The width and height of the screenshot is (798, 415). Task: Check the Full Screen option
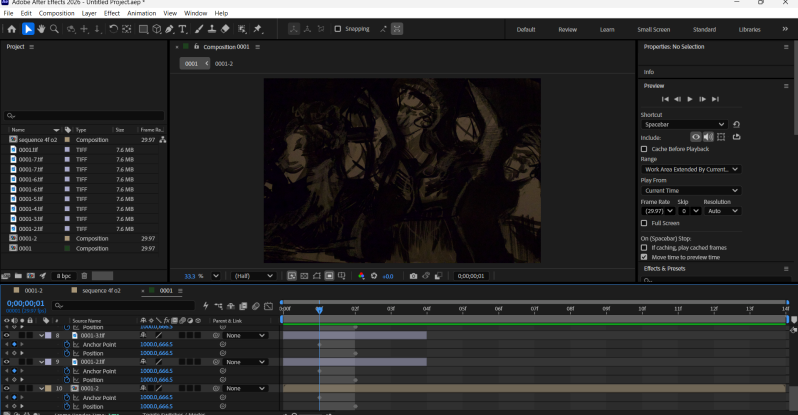coord(644,223)
